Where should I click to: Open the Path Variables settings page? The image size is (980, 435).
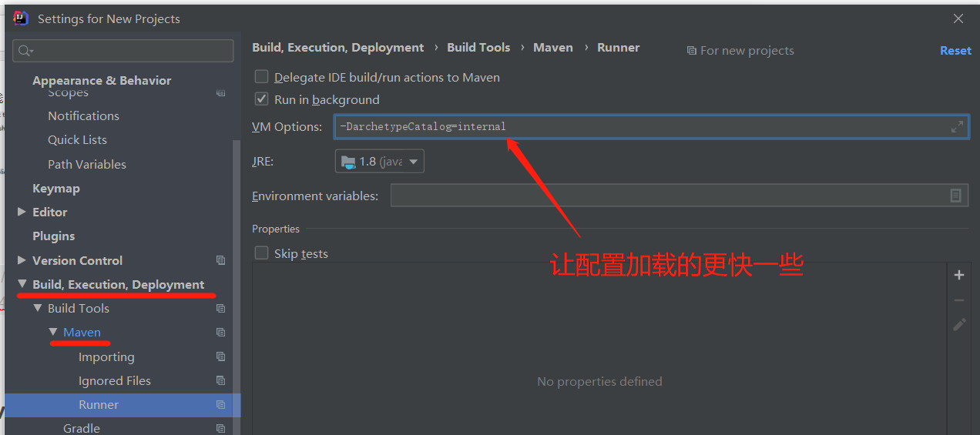pos(87,164)
